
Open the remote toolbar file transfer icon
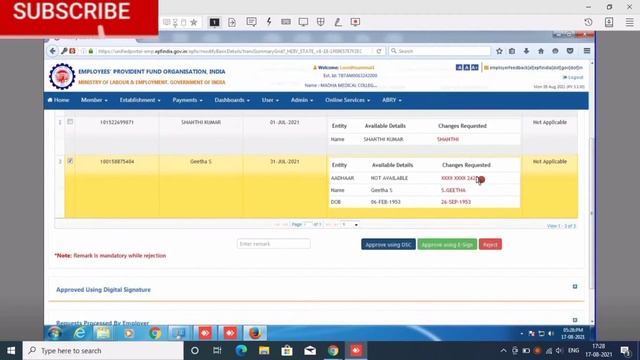tap(232, 22)
